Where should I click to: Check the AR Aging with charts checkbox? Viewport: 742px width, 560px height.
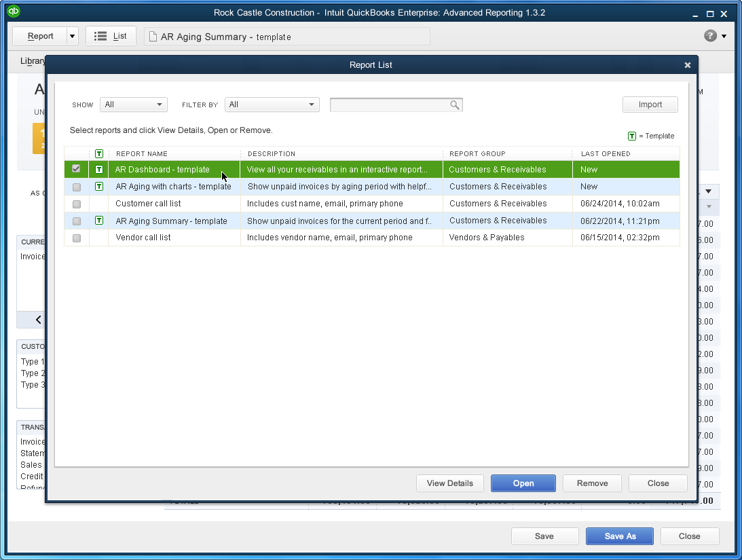tap(77, 187)
